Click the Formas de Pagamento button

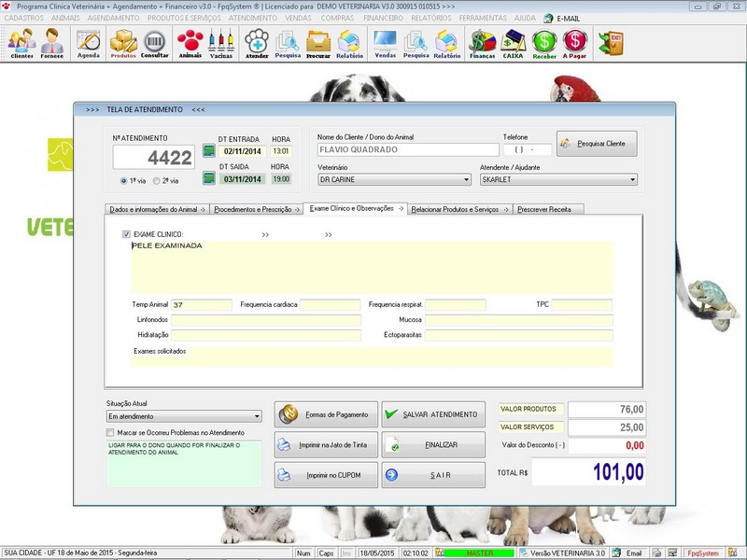click(x=326, y=414)
